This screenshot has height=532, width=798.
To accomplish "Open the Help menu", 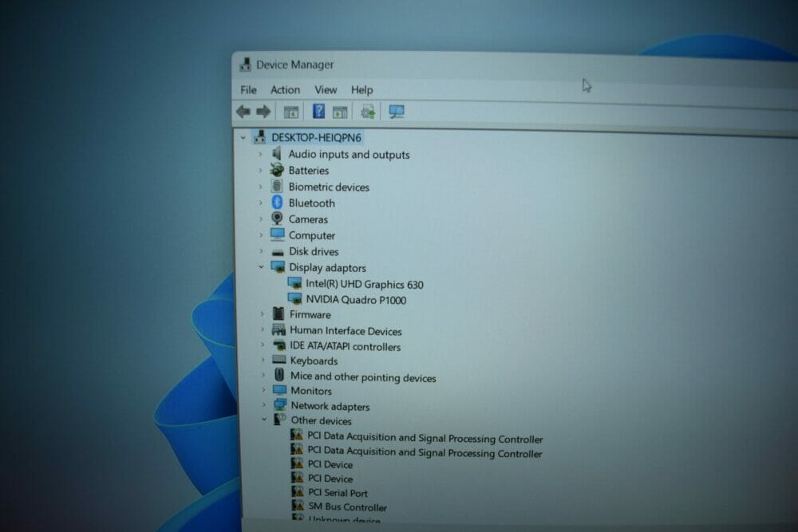I will 361,90.
